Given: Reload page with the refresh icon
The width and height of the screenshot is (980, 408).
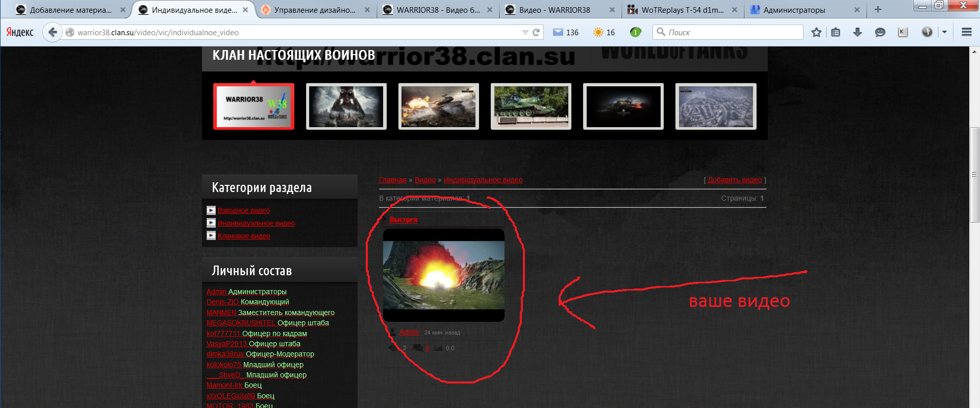Looking at the screenshot, I should pyautogui.click(x=536, y=32).
